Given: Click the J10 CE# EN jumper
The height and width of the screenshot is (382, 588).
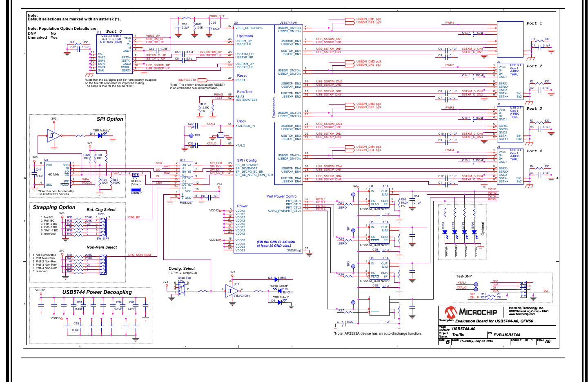Looking at the screenshot, I should point(136,175).
